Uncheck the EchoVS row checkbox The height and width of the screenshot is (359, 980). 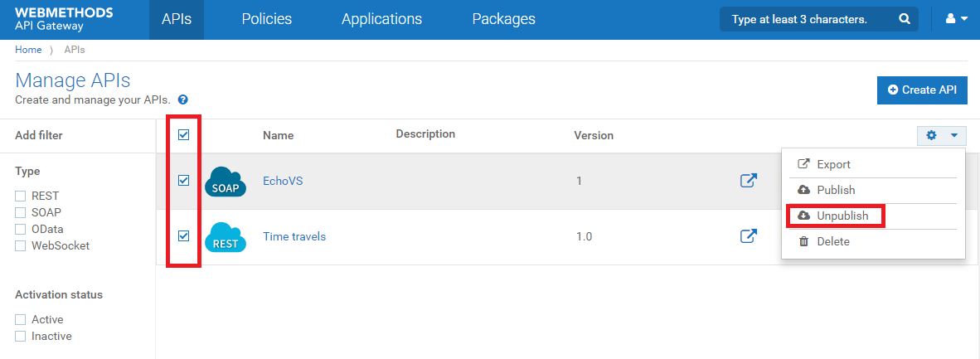[x=184, y=181]
